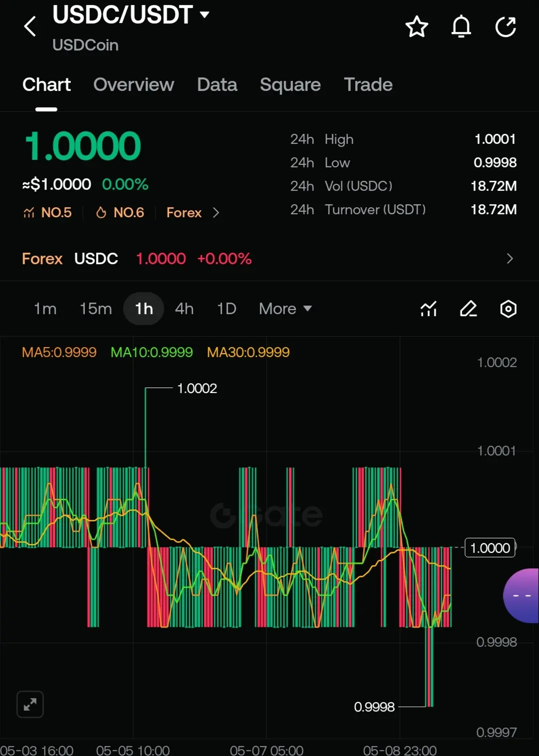Tap the Forex USDC +0.00% change

[224, 259]
